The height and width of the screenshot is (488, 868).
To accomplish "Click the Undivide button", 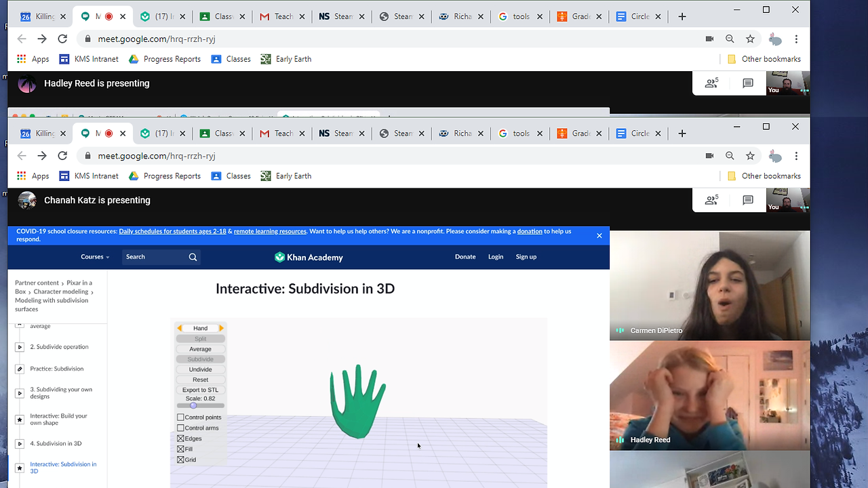I will pos(200,369).
